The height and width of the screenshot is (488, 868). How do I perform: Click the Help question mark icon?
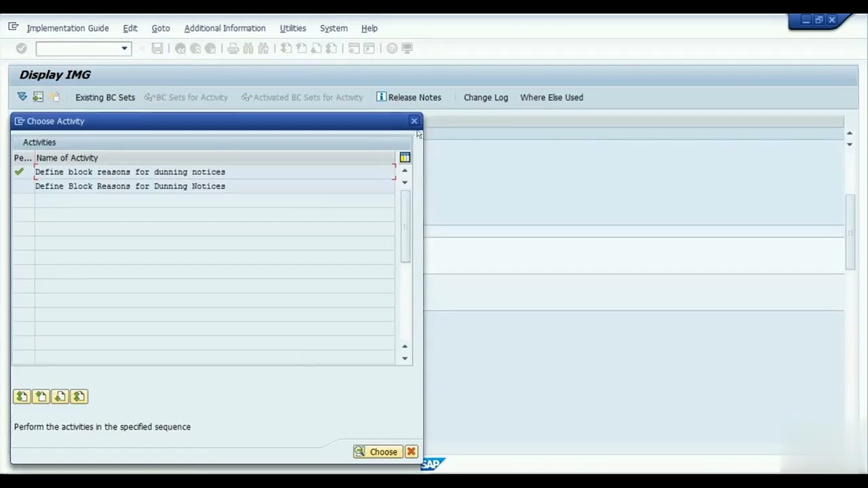point(392,48)
